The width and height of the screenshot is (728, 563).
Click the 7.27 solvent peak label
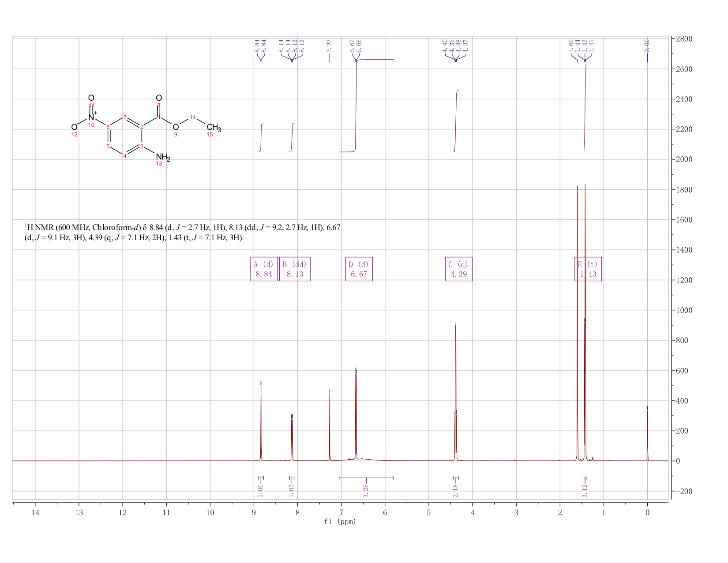coord(329,45)
